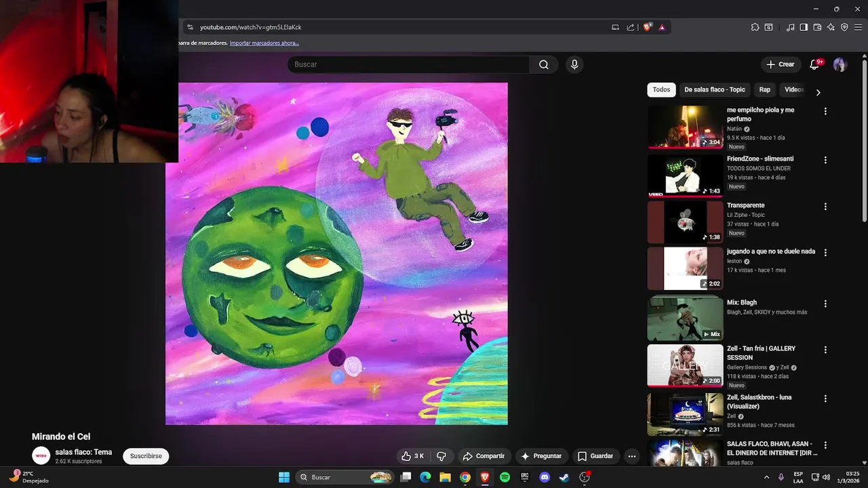Image resolution: width=868 pixels, height=488 pixels.
Task: Open the 'Mix: Blagh' thumbnail
Action: (x=685, y=319)
